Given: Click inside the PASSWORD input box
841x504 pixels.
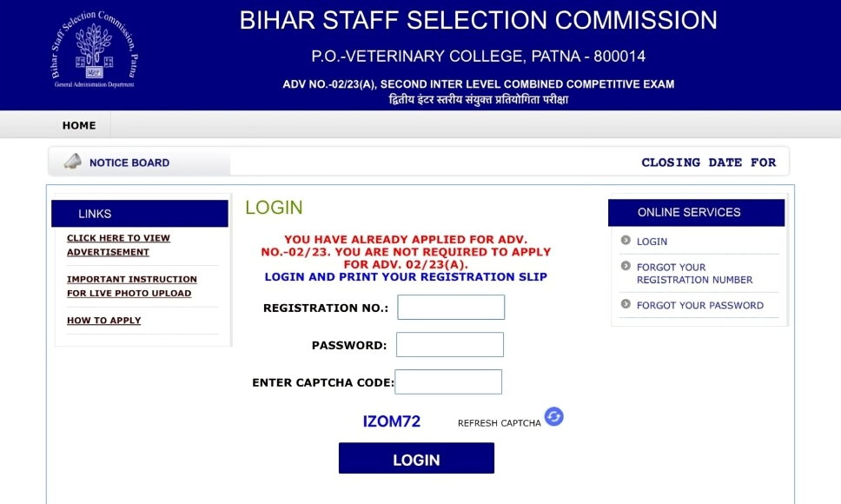Looking at the screenshot, I should (x=449, y=344).
